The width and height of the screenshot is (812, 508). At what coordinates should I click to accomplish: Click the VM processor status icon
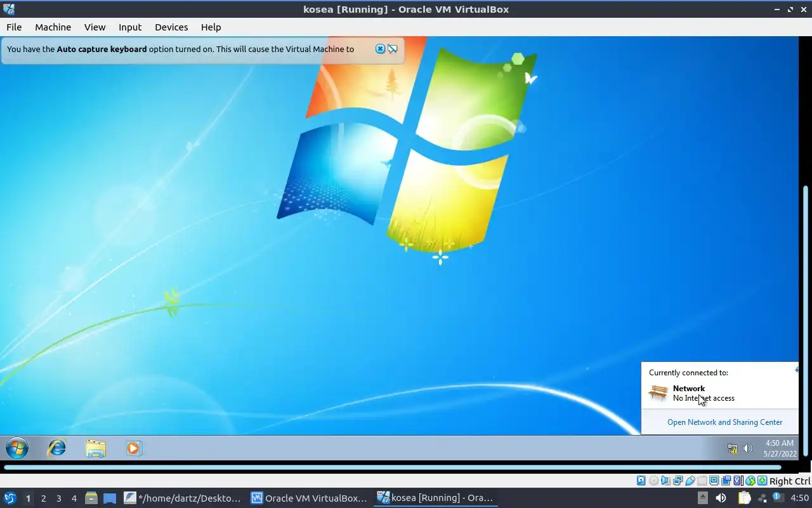[738, 481]
